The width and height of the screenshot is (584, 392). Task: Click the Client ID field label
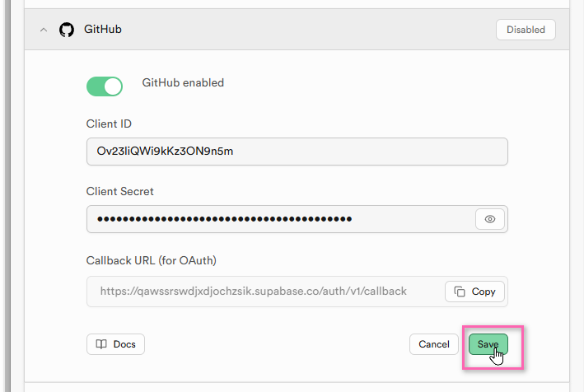click(x=109, y=124)
